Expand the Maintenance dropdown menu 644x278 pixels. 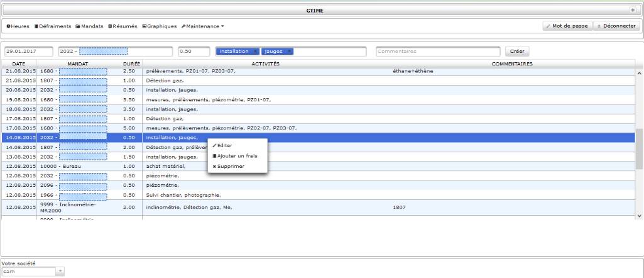tap(203, 26)
